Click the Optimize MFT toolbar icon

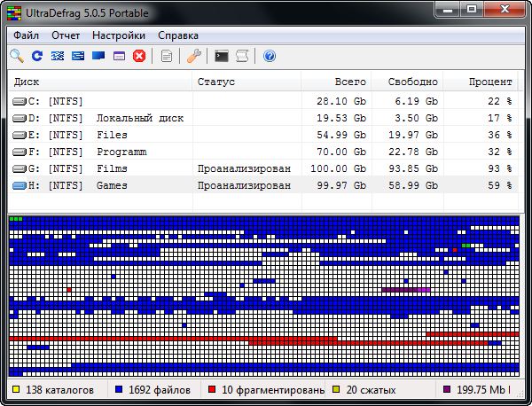(119, 56)
